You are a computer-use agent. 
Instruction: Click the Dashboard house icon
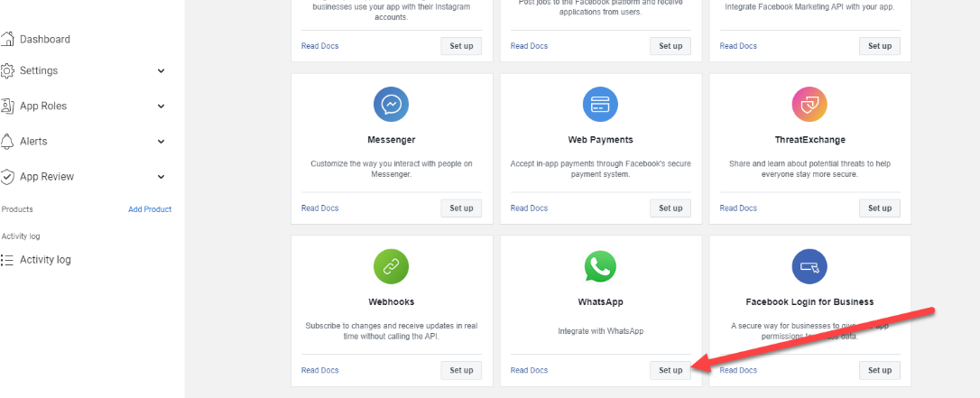pyautogui.click(x=7, y=39)
